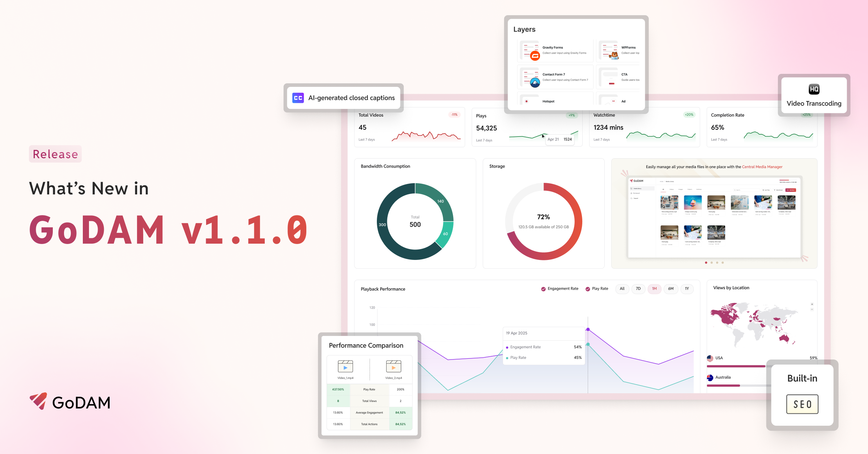The height and width of the screenshot is (454, 868).
Task: Open Support in the preview sidebar
Action: point(634,198)
